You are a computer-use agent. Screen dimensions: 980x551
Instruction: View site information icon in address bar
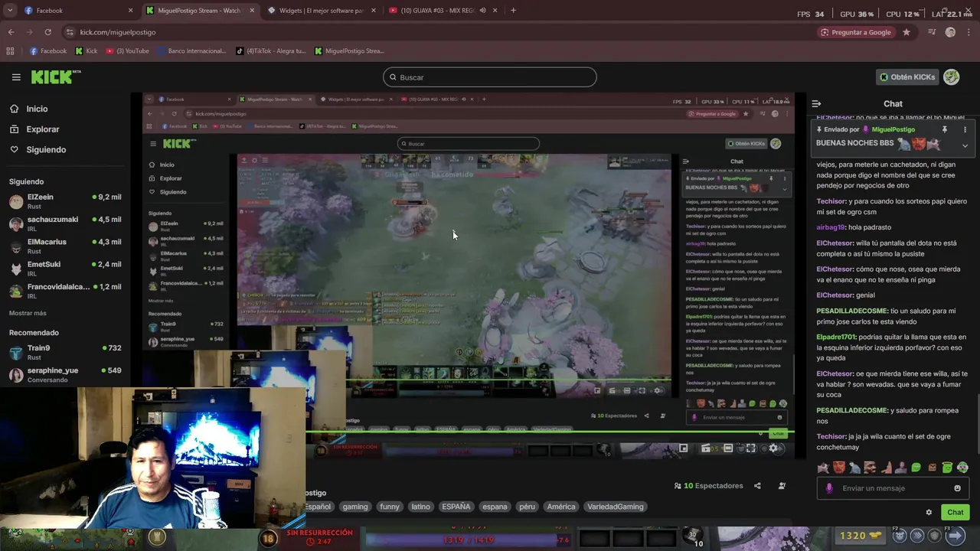(x=70, y=32)
